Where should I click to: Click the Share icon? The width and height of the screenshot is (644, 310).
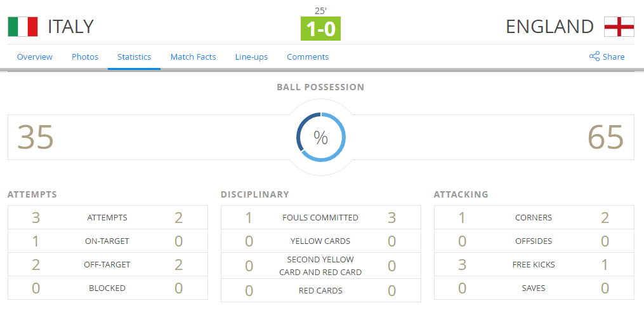click(595, 57)
